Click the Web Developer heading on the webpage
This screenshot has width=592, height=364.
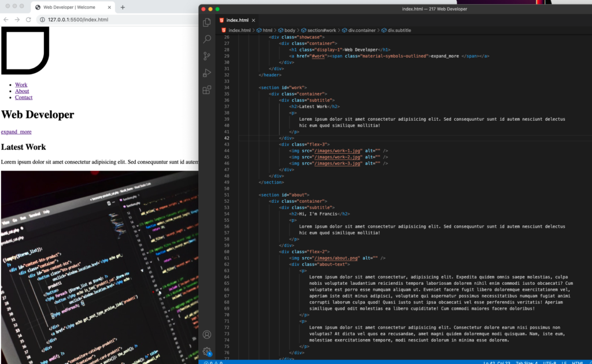[x=38, y=114]
